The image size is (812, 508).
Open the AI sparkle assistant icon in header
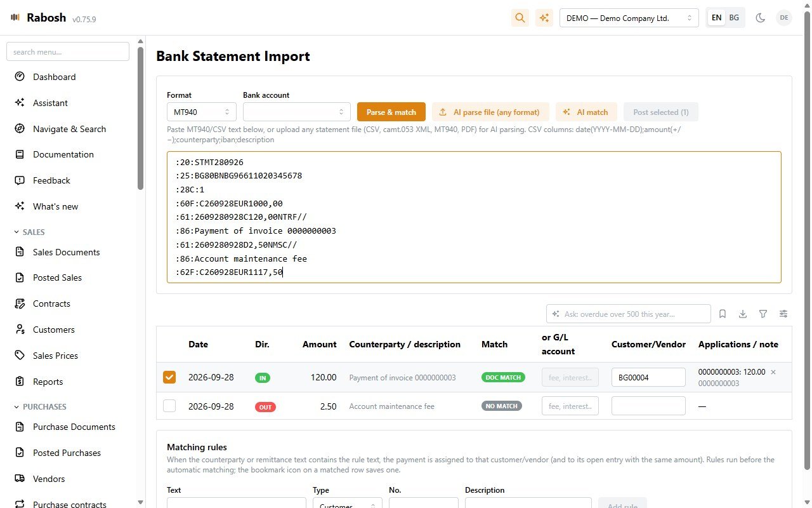coord(544,18)
